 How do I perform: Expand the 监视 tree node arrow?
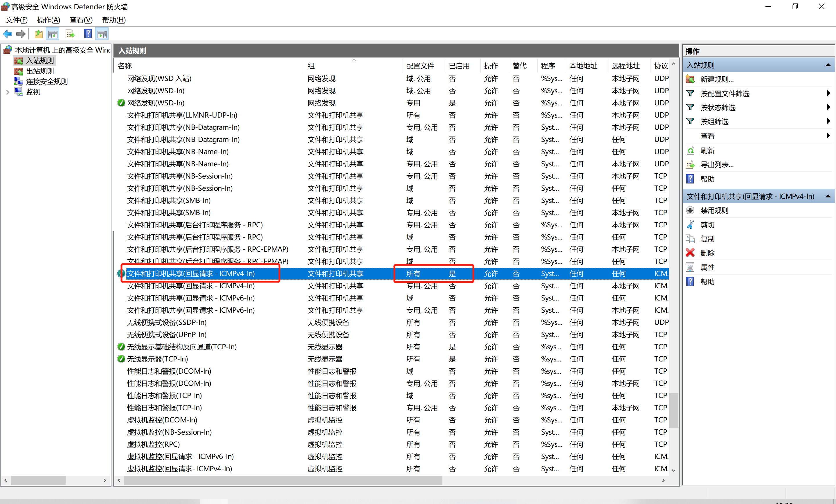click(8, 92)
